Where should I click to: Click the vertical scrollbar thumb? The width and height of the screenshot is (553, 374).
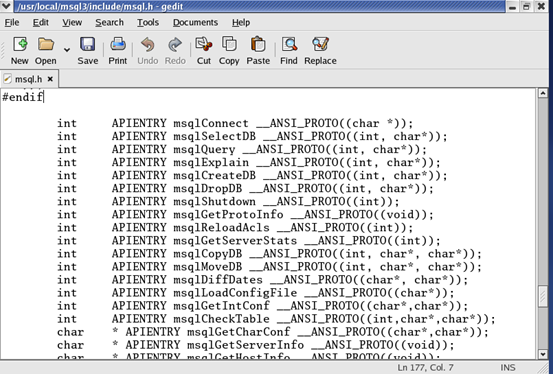543,297
